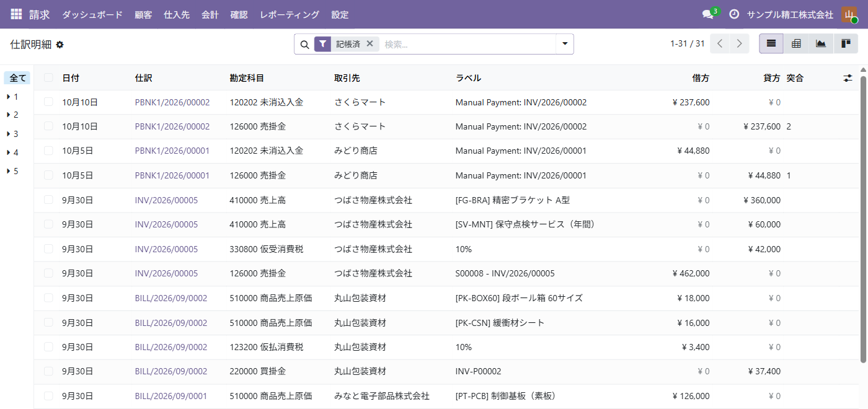Click the [PT-PCB] 制御基板（素板） label cell
This screenshot has height=409, width=868.
pos(507,396)
